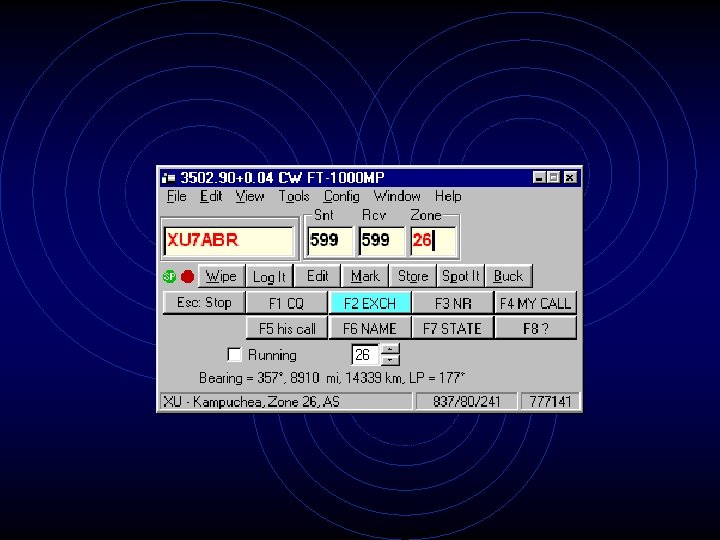Image resolution: width=720 pixels, height=540 pixels.
Task: Click the F6 NAME button
Action: click(370, 328)
